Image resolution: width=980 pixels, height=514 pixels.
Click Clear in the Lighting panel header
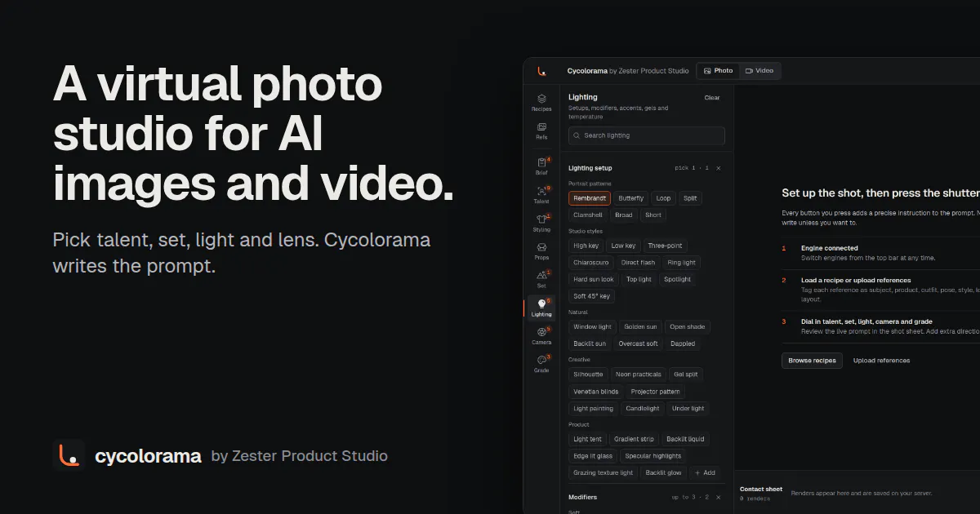pos(712,98)
